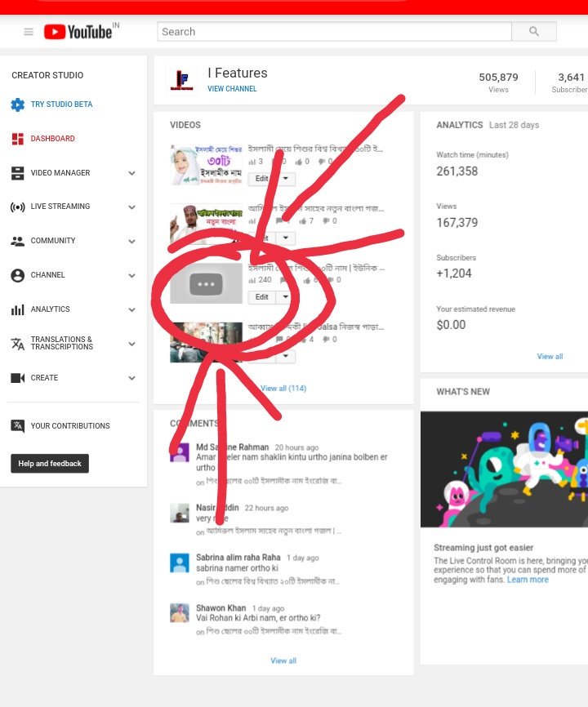Click the Try Studio Beta gear icon
The width and height of the screenshot is (588, 707).
[18, 104]
